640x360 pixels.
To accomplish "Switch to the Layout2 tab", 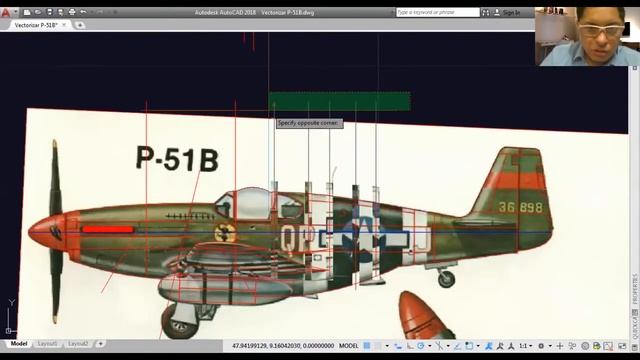I will click(78, 344).
